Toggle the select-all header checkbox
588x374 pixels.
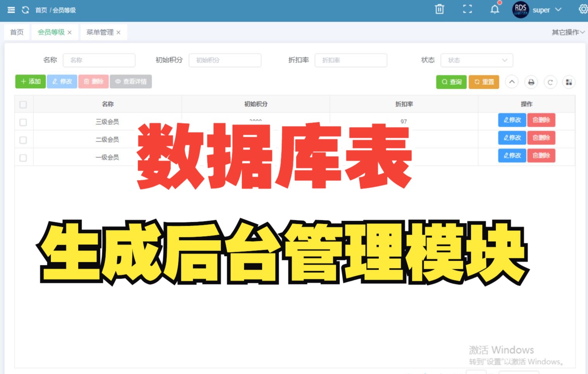click(x=23, y=104)
